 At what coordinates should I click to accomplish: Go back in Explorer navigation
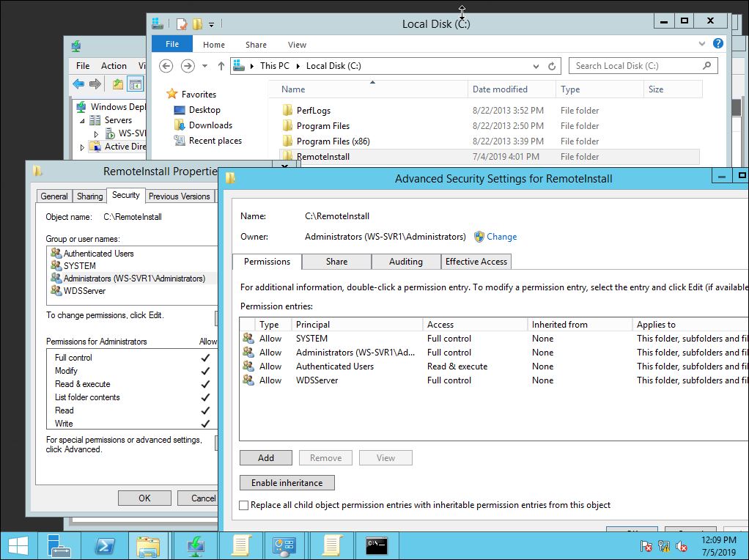pyautogui.click(x=166, y=66)
